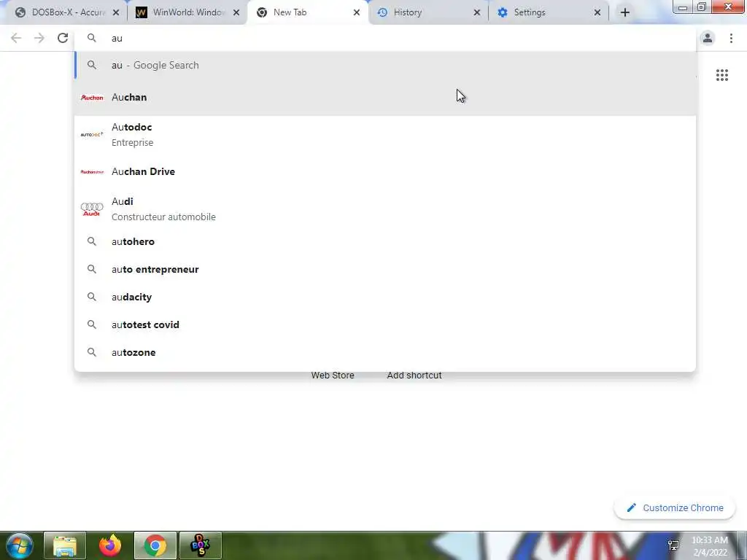Click magnifier icon beside autozone
747x560 pixels.
coord(91,352)
